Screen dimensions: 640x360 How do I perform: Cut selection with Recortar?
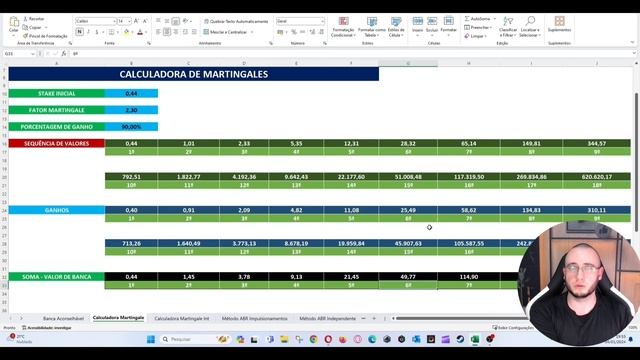point(33,19)
